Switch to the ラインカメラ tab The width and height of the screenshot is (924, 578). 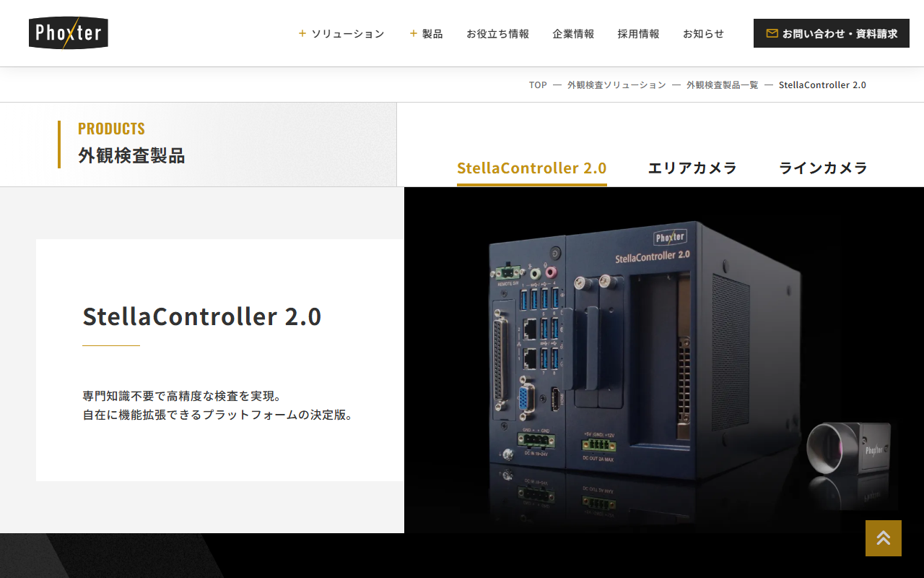tap(823, 168)
